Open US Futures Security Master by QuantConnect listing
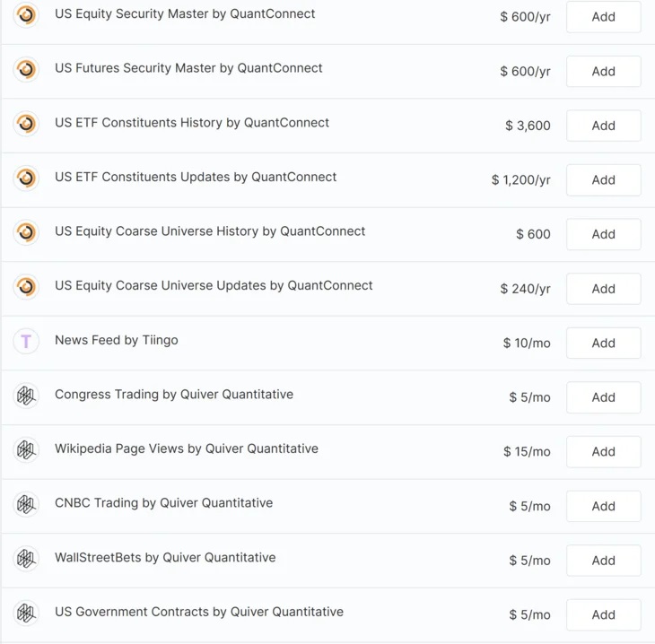 (x=188, y=68)
